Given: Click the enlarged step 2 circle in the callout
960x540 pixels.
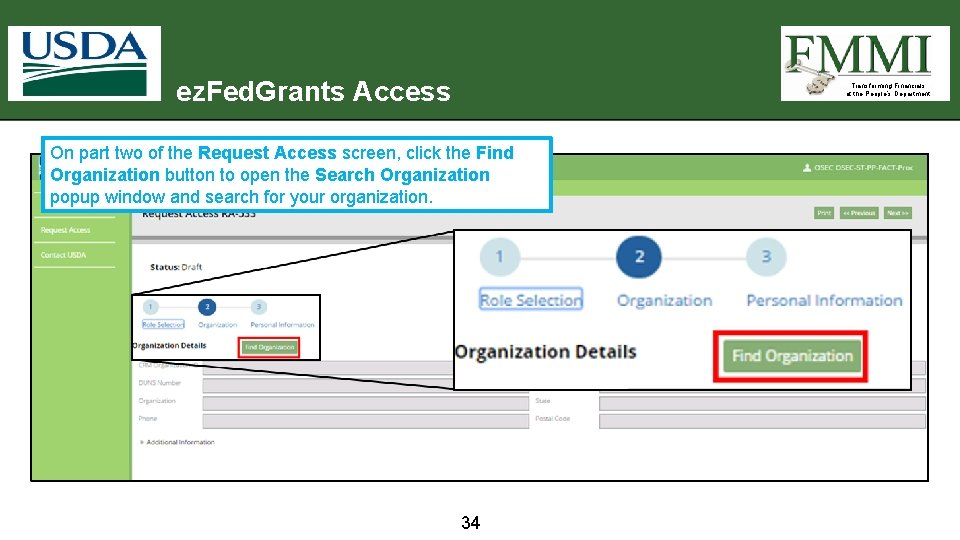Looking at the screenshot, I should pyautogui.click(x=639, y=257).
